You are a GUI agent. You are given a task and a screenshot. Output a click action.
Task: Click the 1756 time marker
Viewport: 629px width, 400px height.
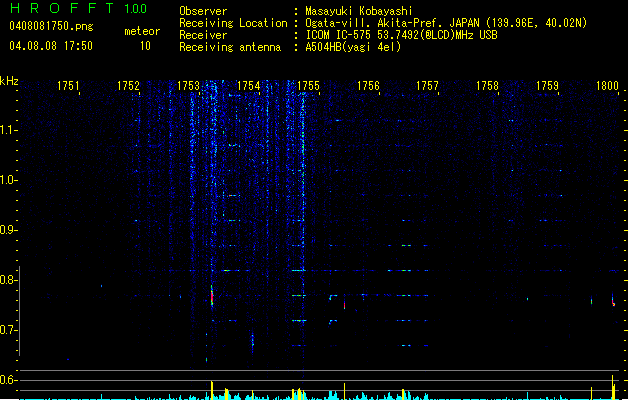[x=368, y=86]
